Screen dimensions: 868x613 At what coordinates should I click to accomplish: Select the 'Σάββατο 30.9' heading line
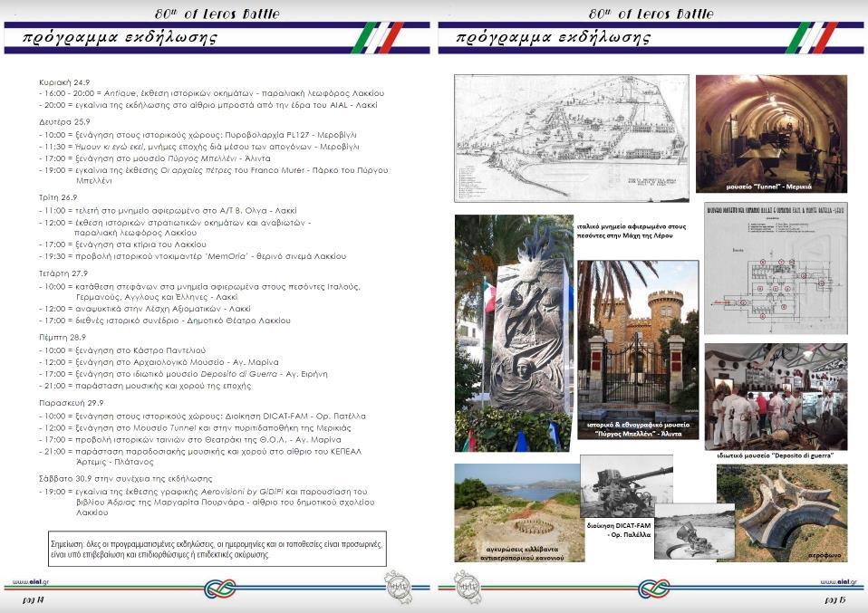(126, 479)
